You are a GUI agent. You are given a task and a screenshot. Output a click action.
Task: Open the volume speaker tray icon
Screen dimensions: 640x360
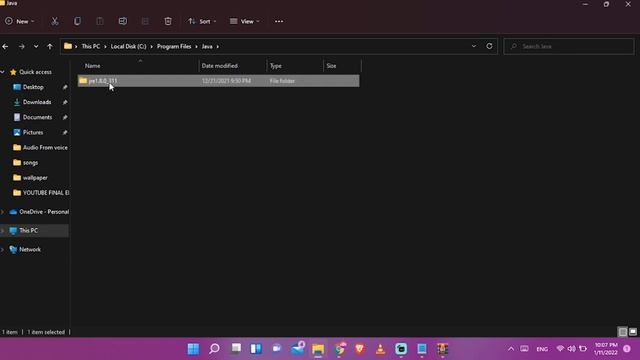pos(571,349)
